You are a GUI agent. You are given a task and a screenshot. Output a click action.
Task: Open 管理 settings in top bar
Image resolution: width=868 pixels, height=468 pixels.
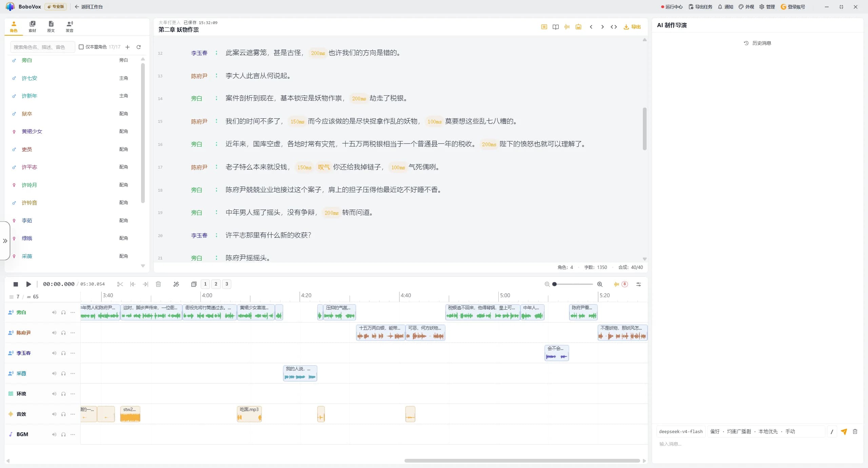pos(767,7)
